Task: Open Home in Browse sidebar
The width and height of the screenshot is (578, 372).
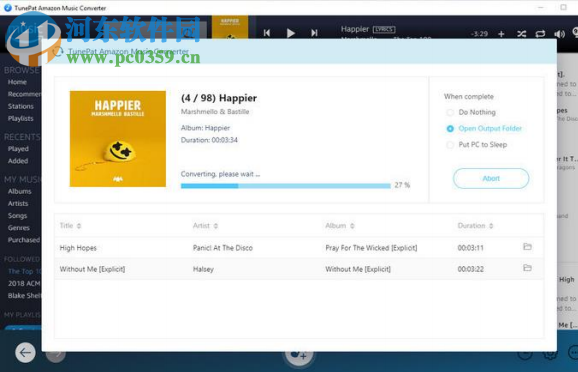Action: coord(17,82)
